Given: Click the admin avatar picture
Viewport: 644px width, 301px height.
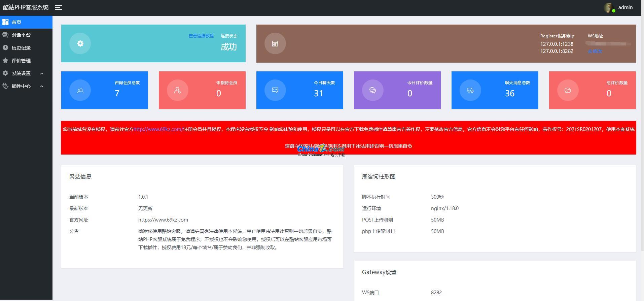Looking at the screenshot, I should point(609,7).
